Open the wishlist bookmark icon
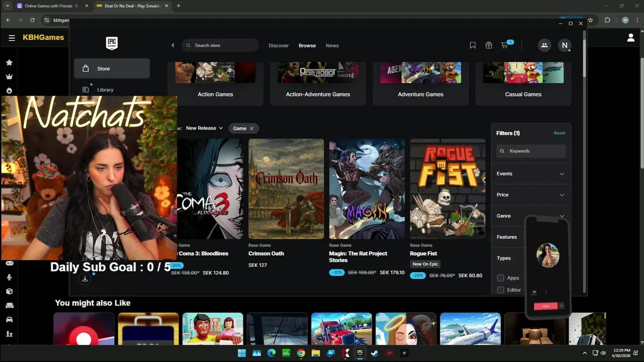 (x=472, y=45)
